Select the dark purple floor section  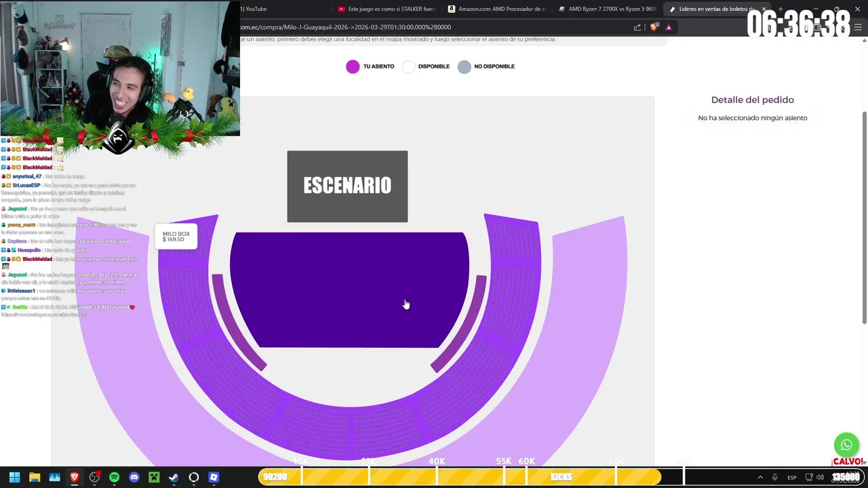tap(349, 290)
